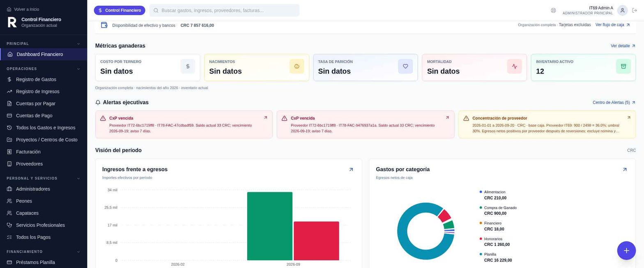Click the CRC 7 857 616,00 amount

(197, 25)
